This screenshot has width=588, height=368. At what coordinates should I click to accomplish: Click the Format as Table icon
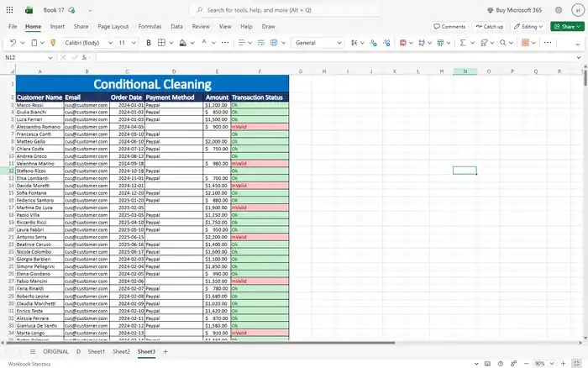click(441, 43)
